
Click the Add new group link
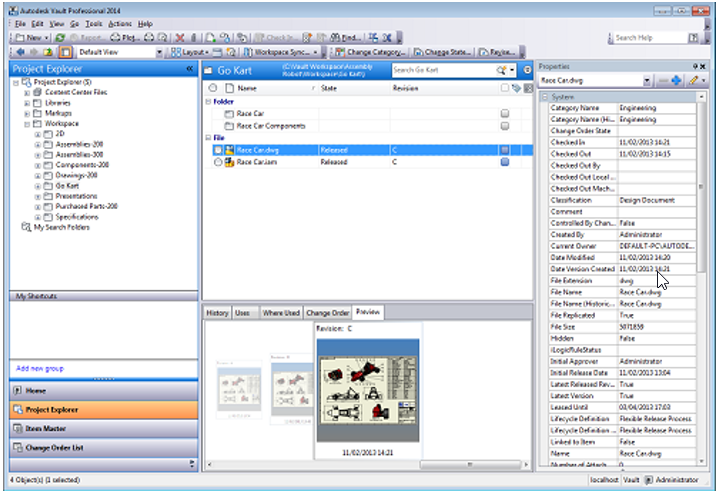tap(40, 368)
